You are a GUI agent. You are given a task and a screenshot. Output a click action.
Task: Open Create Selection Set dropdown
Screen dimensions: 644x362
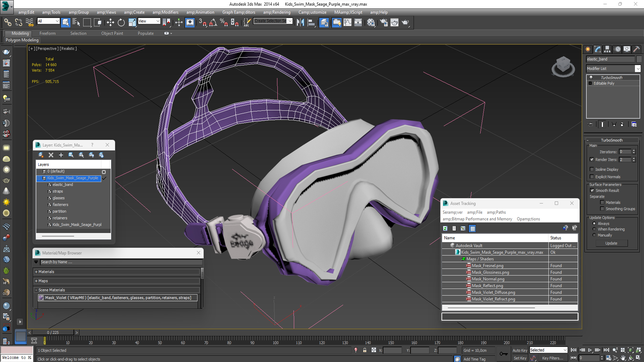point(290,21)
